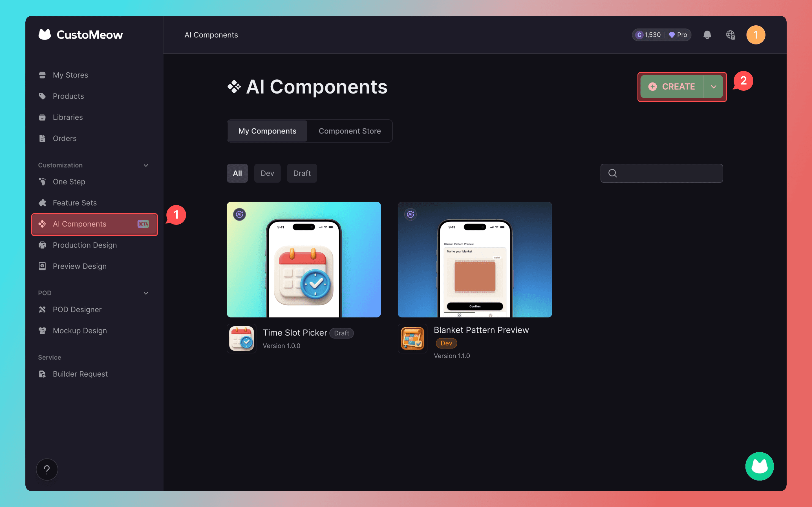This screenshot has width=812, height=507.
Task: Filter components by Draft status
Action: pyautogui.click(x=302, y=173)
